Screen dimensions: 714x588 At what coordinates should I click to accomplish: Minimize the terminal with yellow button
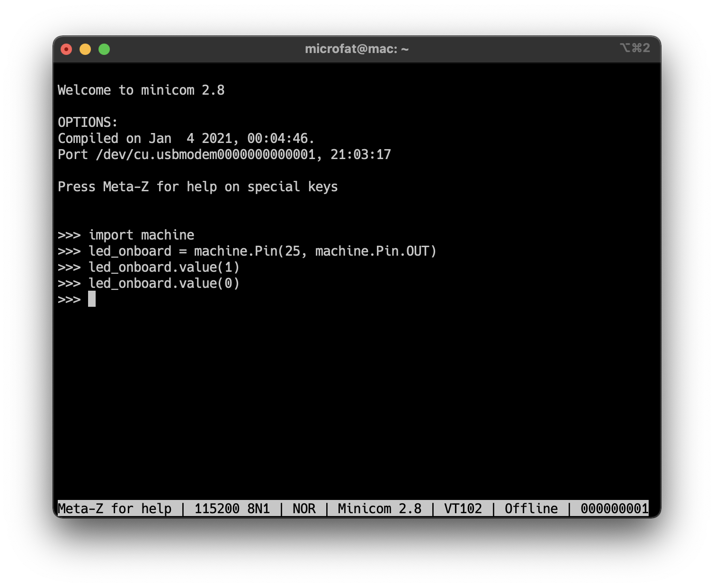pos(85,49)
